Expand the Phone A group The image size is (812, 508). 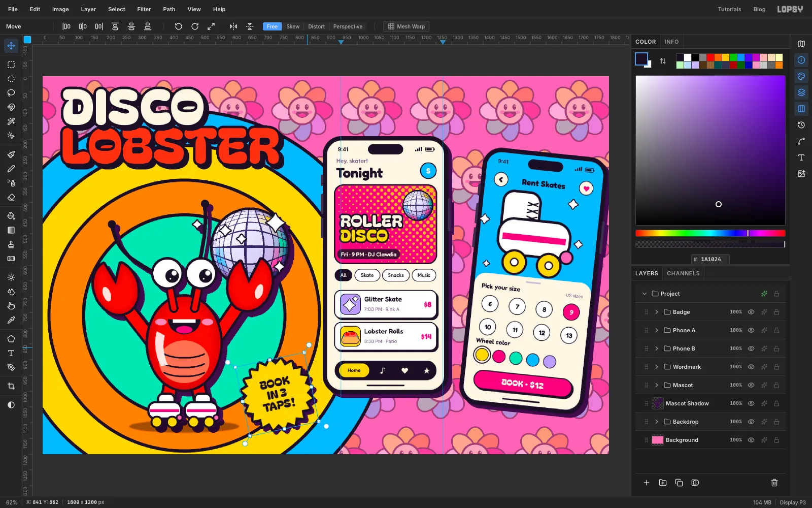tap(657, 330)
